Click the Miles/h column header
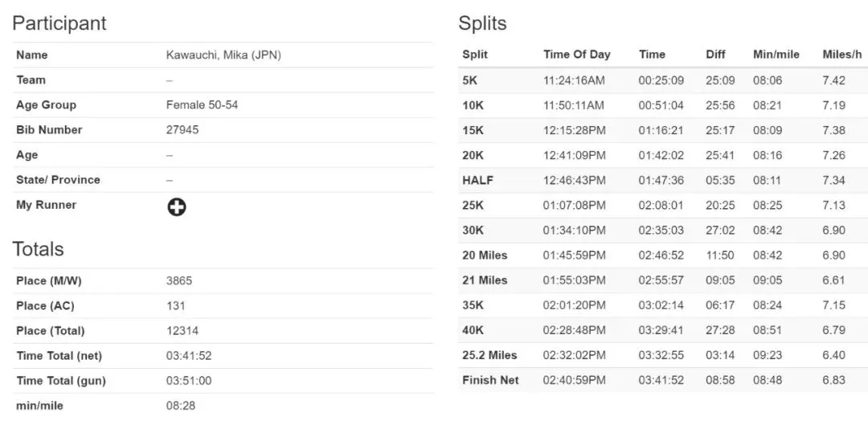The height and width of the screenshot is (429, 868). 842,55
